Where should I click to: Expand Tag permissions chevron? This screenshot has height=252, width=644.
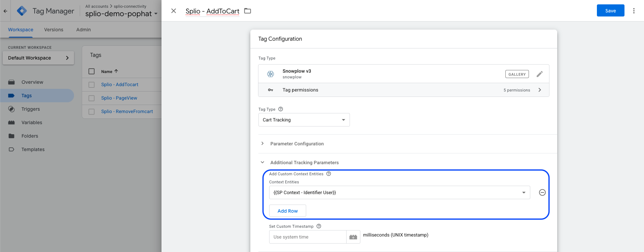[540, 90]
